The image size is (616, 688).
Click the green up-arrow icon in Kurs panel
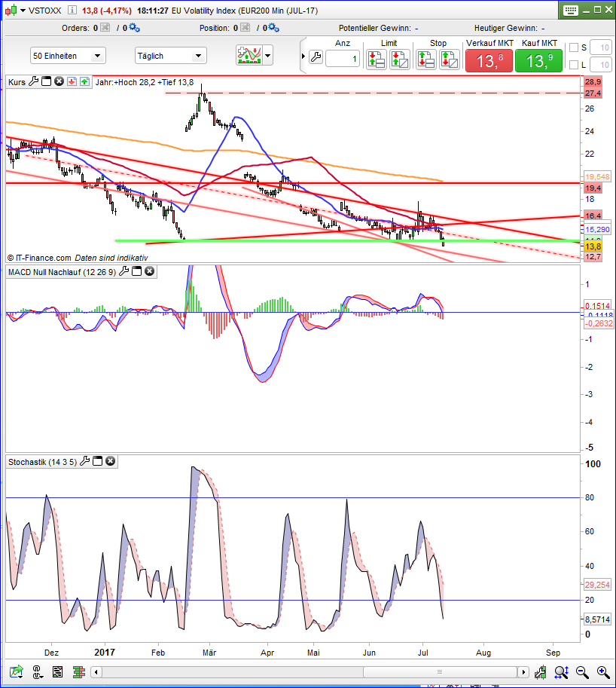(x=84, y=81)
